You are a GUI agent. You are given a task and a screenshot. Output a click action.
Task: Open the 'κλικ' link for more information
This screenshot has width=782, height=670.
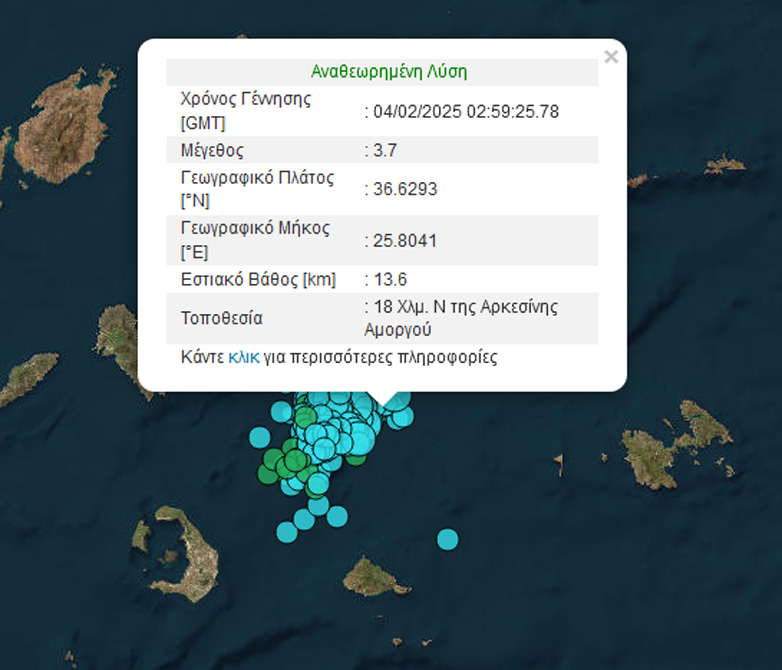coord(244,357)
